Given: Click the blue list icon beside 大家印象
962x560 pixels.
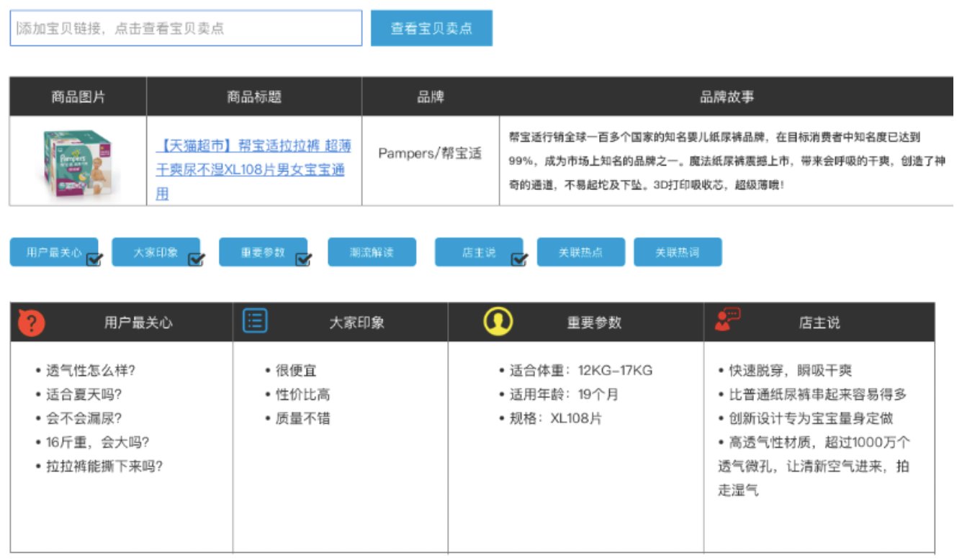Looking at the screenshot, I should (255, 320).
